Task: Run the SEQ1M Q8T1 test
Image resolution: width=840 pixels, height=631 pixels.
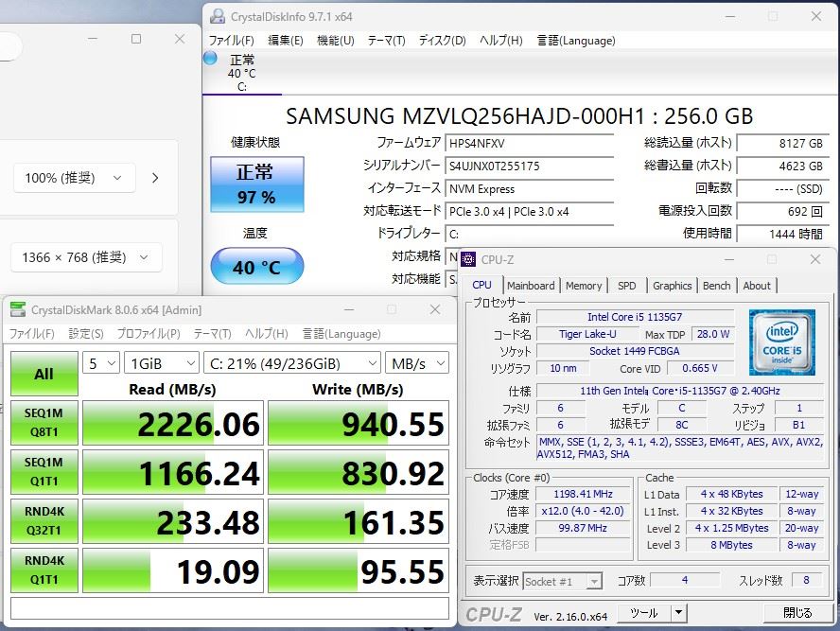Action: [44, 423]
